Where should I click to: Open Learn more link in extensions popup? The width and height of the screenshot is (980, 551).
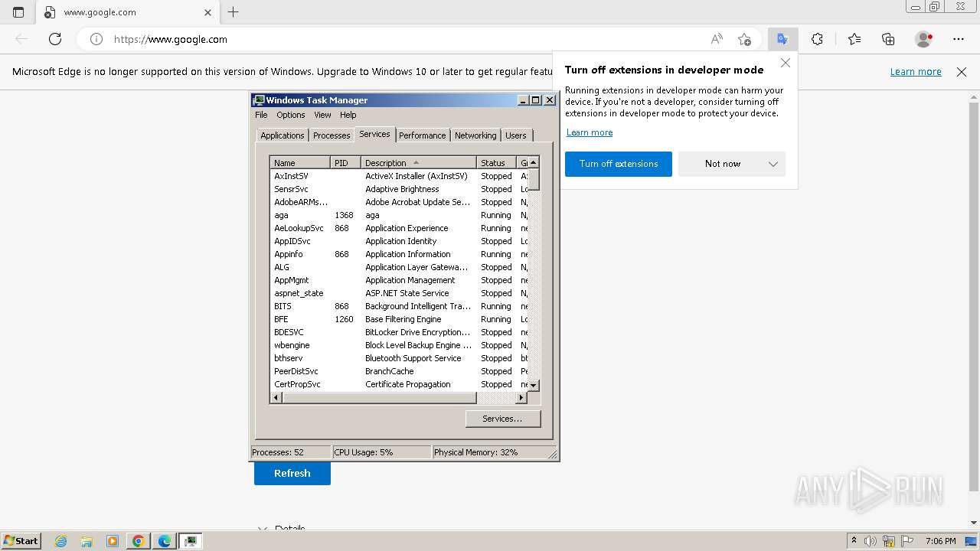click(x=590, y=132)
